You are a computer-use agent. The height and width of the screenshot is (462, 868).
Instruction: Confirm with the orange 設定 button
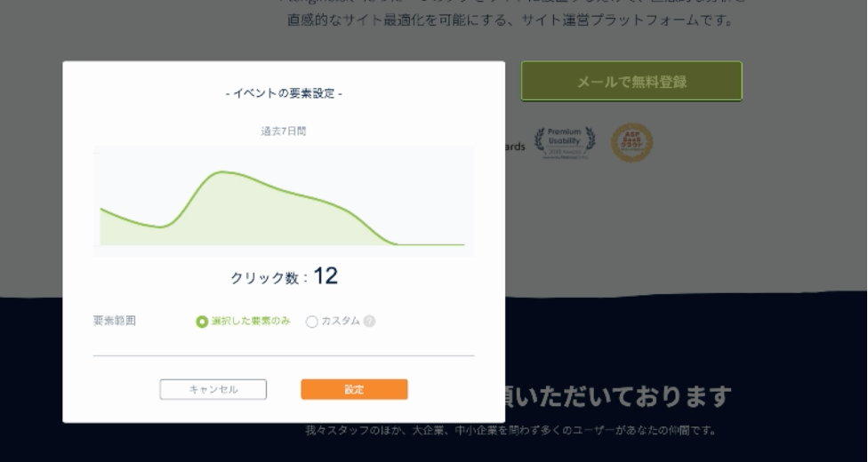[354, 389]
